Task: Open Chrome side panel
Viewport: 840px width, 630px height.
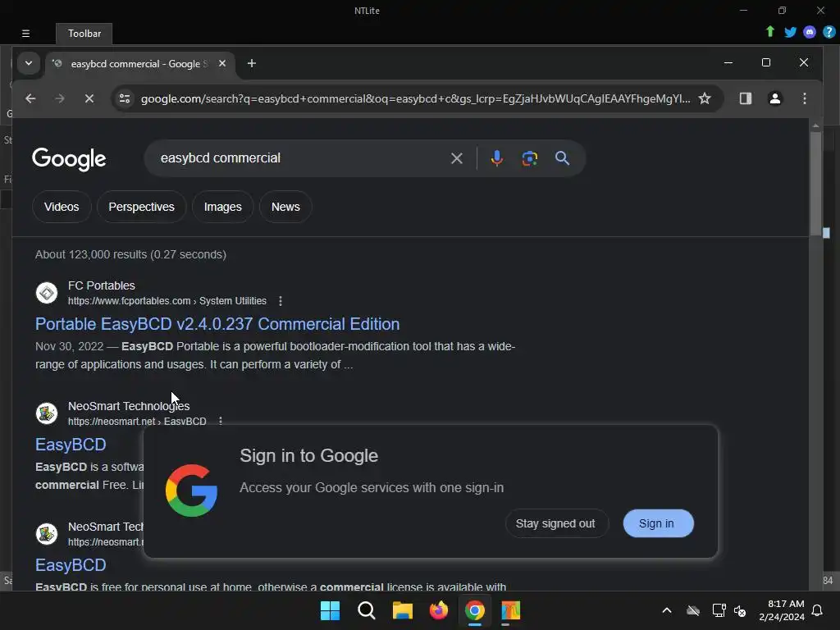Action: (x=745, y=98)
